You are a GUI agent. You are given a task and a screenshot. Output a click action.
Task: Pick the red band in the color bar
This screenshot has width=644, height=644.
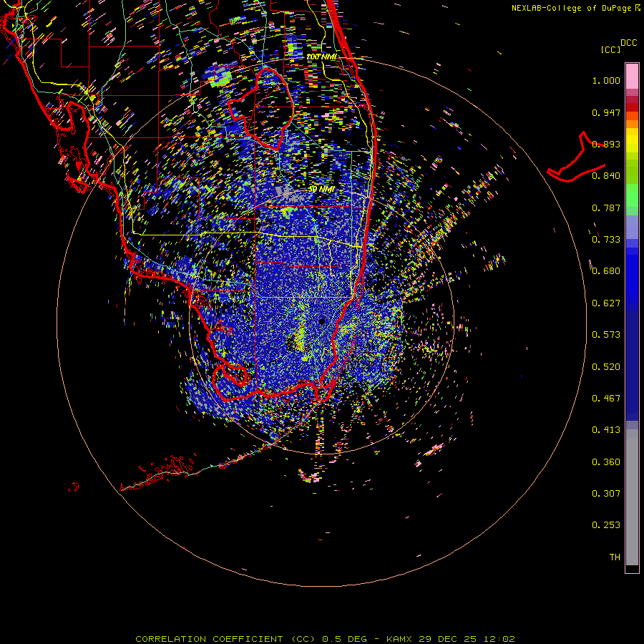pyautogui.click(x=632, y=107)
